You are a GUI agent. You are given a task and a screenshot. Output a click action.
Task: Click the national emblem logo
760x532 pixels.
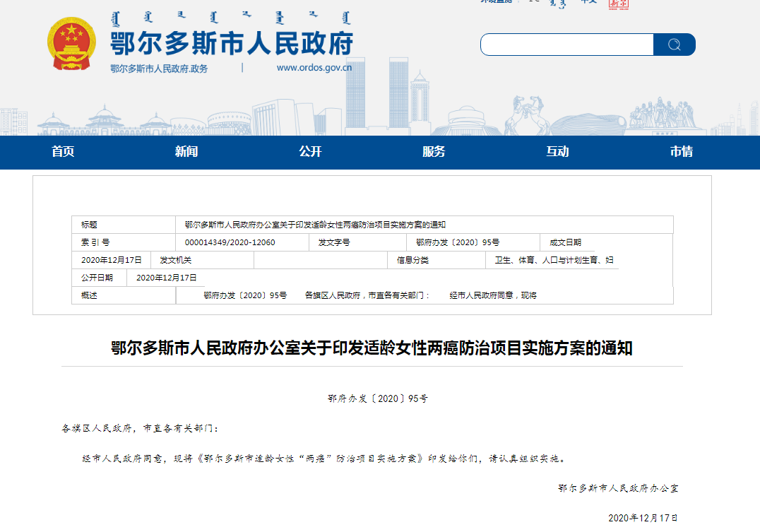[71, 44]
